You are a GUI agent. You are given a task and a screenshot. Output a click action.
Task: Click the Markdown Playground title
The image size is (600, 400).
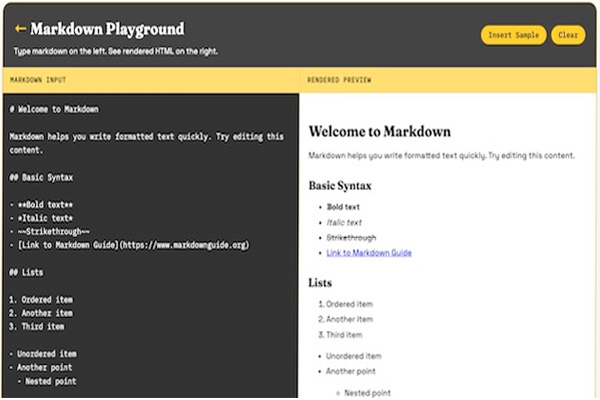pyautogui.click(x=107, y=29)
